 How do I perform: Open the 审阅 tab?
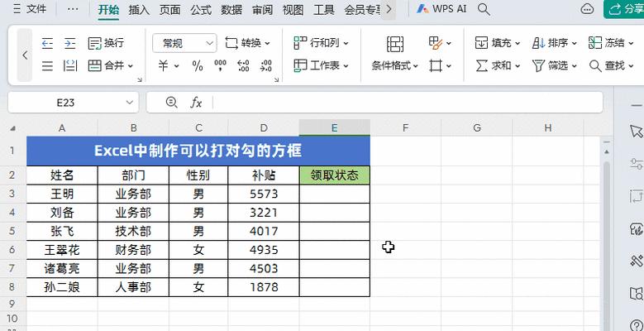pos(262,10)
